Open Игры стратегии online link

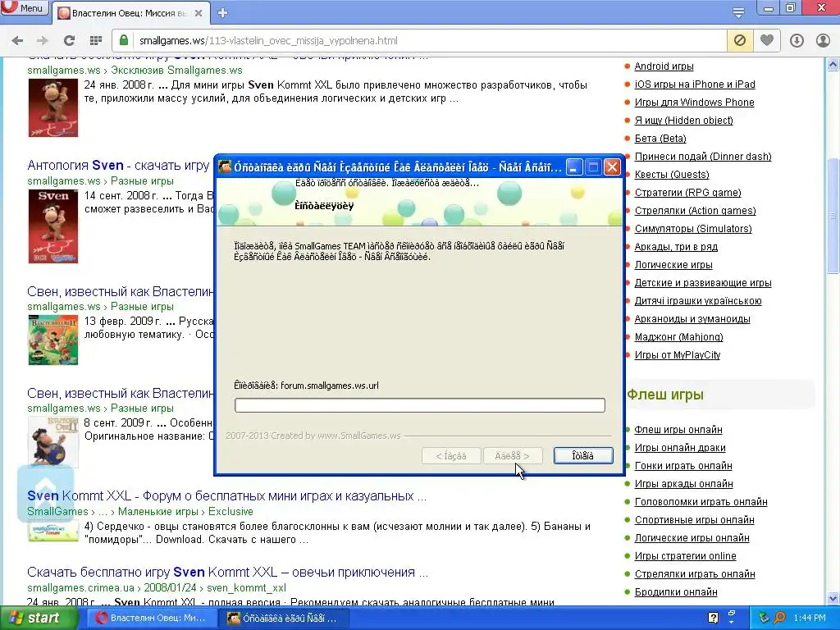pyautogui.click(x=685, y=556)
